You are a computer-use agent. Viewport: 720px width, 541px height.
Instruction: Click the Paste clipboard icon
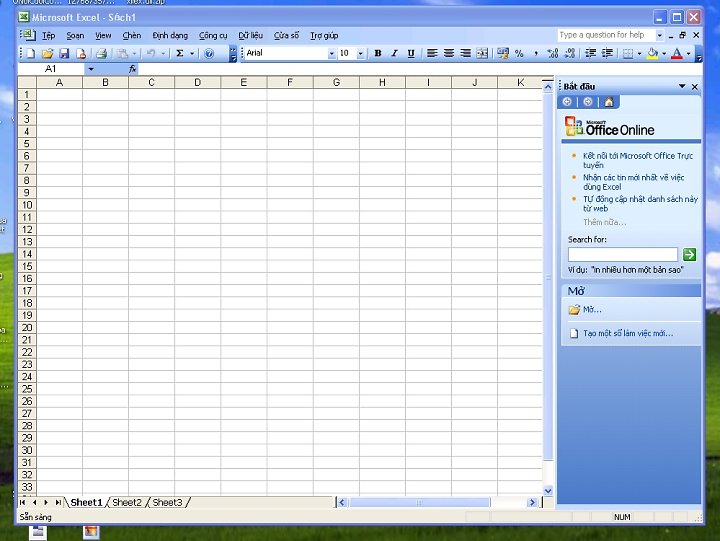click(x=122, y=53)
